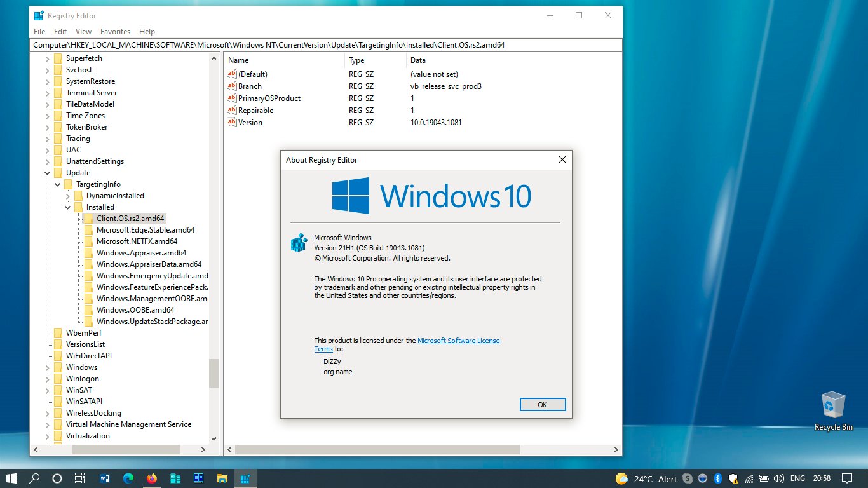Viewport: 868px width, 488px height.
Task: Switch to Firefox on the taskbar
Action: (152, 478)
